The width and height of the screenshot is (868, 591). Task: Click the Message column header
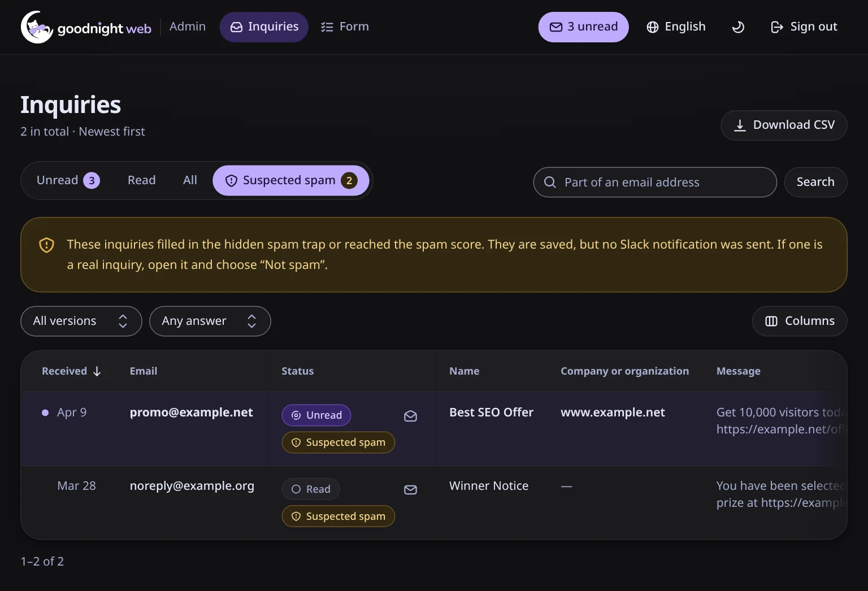pos(738,371)
